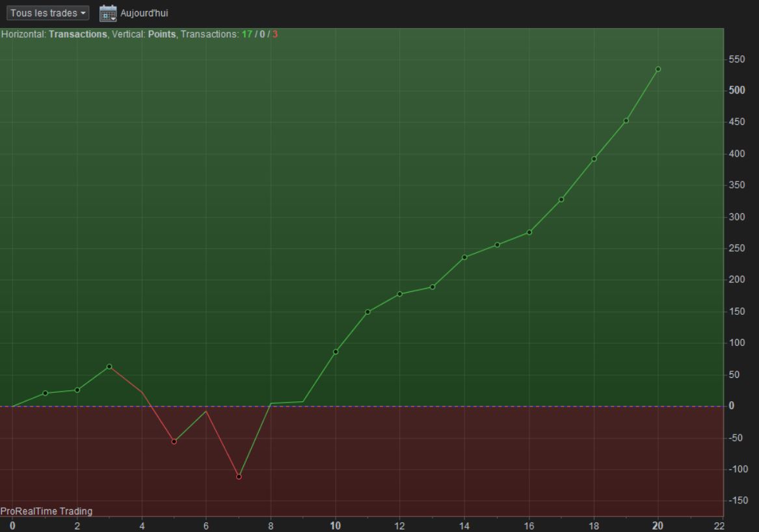The height and width of the screenshot is (532, 759).
Task: Click the Points vertical axis label
Action: coord(162,34)
